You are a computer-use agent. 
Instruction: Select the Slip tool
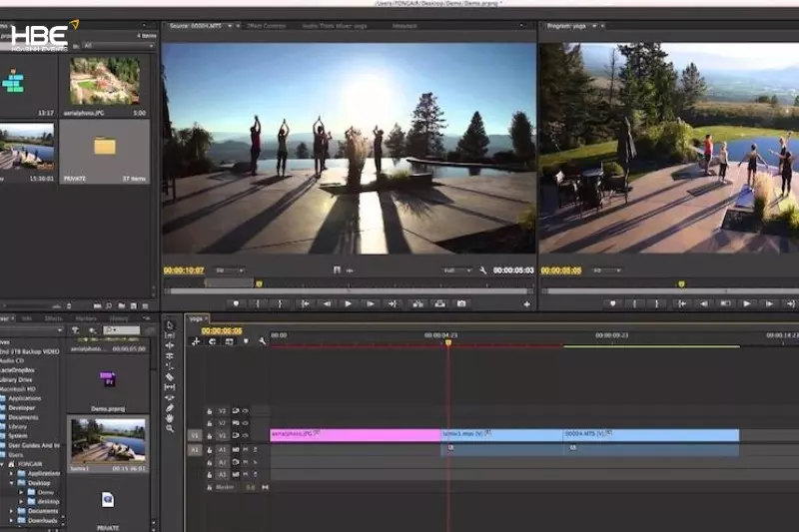170,387
